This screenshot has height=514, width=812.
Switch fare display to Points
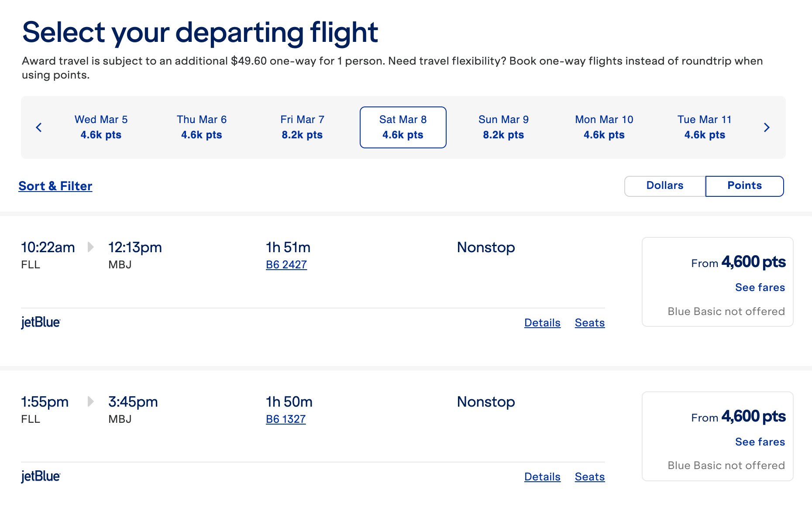coord(744,186)
